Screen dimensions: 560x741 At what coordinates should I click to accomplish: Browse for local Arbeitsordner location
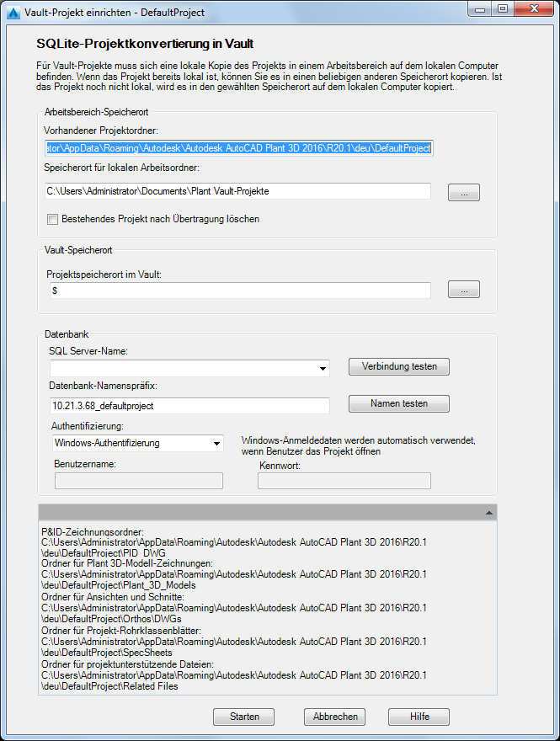pyautogui.click(x=464, y=192)
